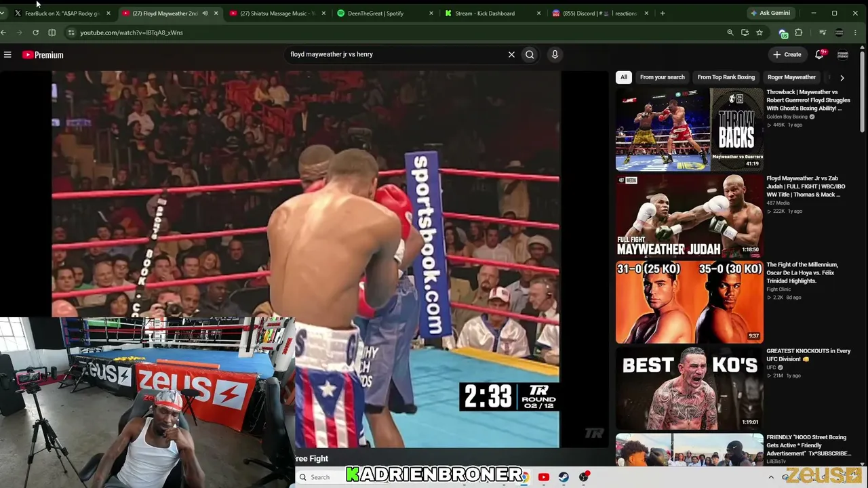Open OBS Studio from the taskbar
868x488 pixels.
pyautogui.click(x=584, y=477)
